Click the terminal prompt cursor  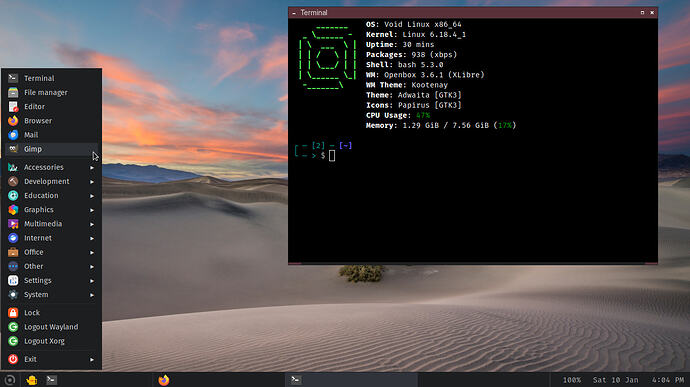[332, 155]
